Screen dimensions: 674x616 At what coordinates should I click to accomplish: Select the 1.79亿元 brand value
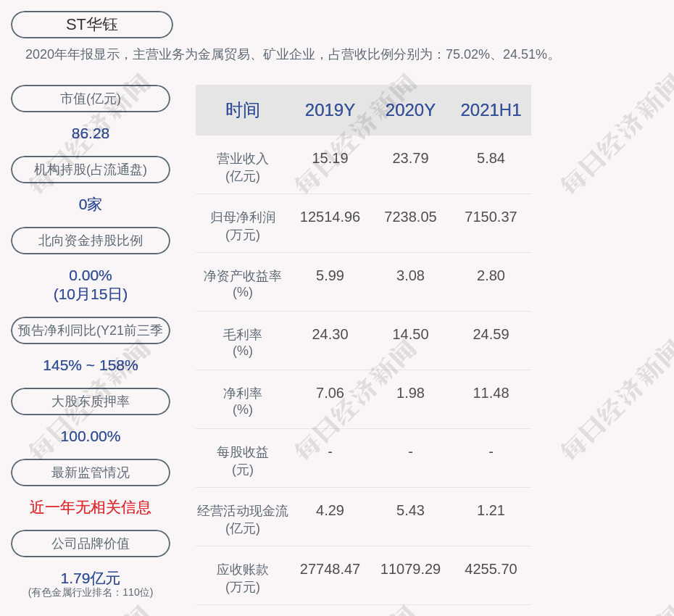coord(91,578)
